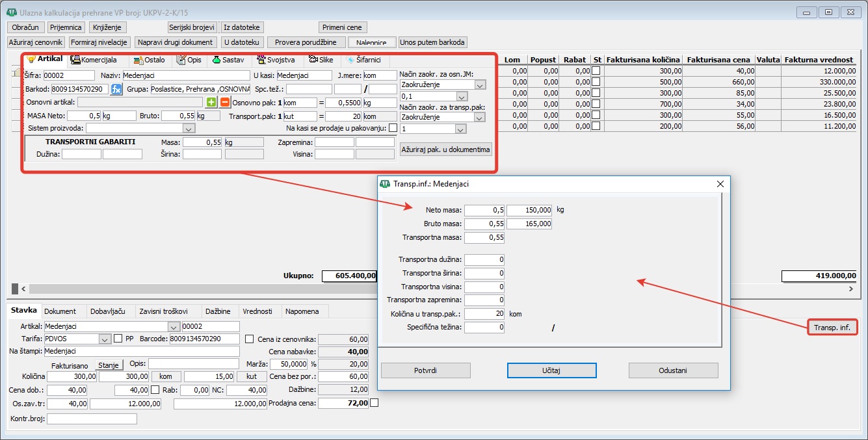Tick the 'Cena iz cenovnika' checkbox
The image size is (868, 440).
249,339
